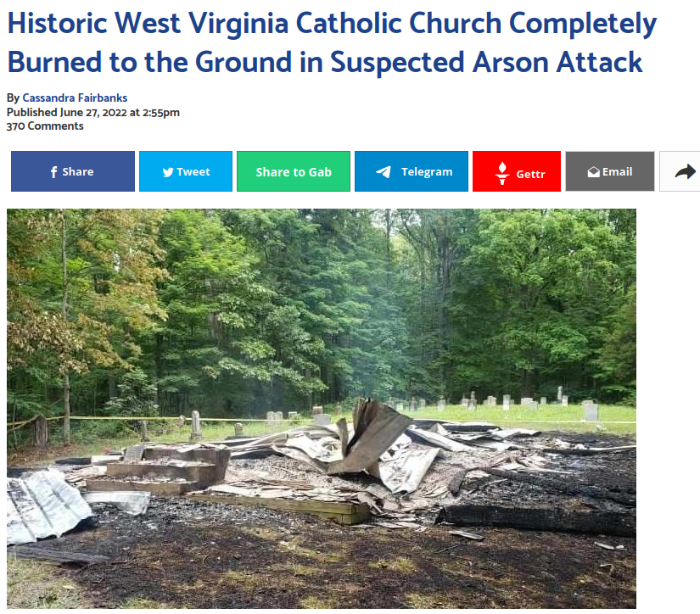This screenshot has height=614, width=700.
Task: Share on Gettr with red button
Action: coord(517,171)
